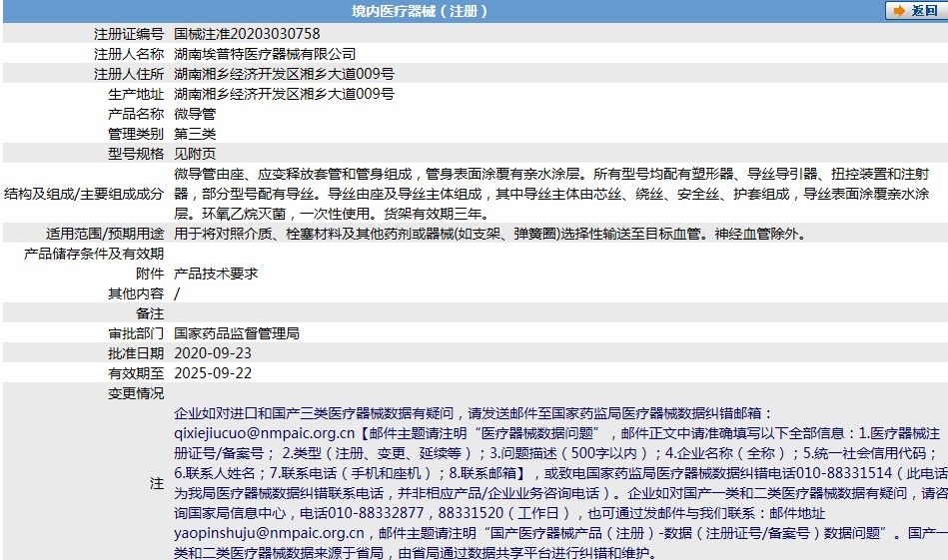
Task: Click registration number 国械注准20203030758
Action: 247,34
